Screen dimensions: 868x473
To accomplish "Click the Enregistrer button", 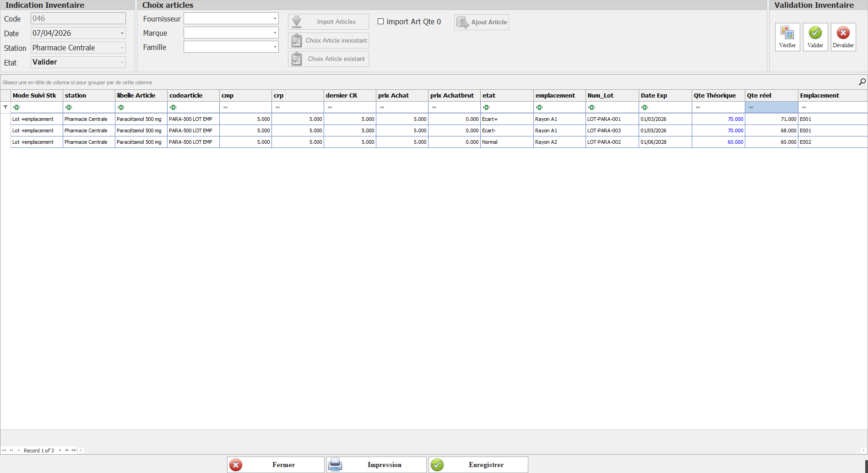I will click(x=478, y=464).
